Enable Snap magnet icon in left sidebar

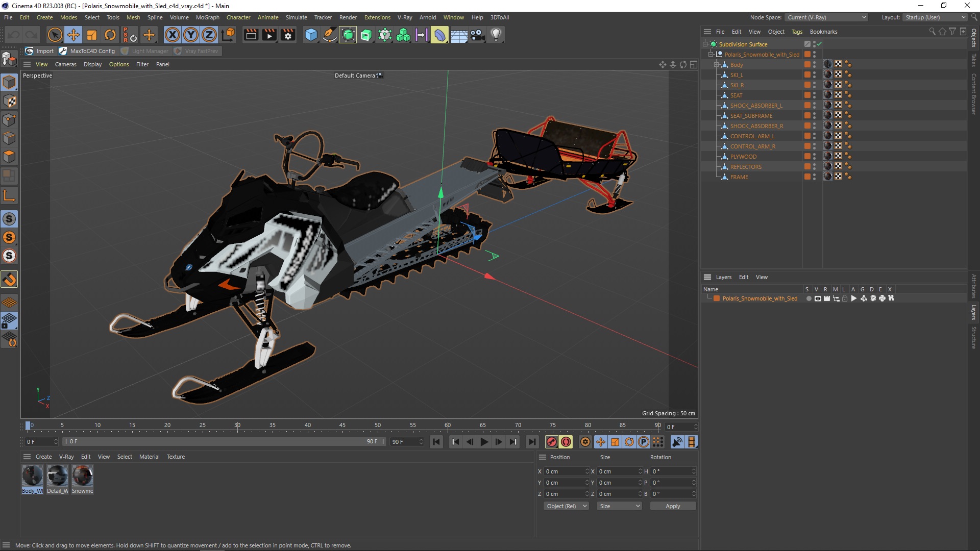[x=9, y=279]
